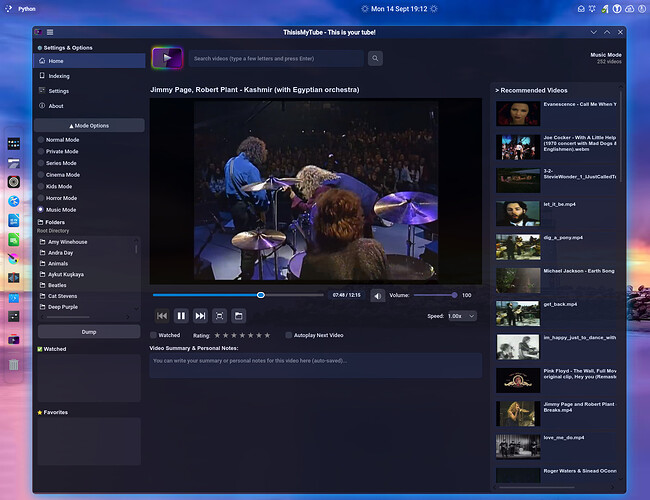
Task: Click the Dump button
Action: (89, 332)
